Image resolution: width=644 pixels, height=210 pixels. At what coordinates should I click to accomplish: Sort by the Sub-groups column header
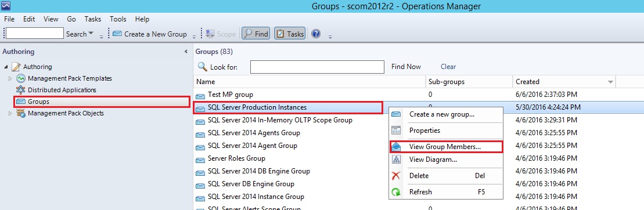click(469, 82)
